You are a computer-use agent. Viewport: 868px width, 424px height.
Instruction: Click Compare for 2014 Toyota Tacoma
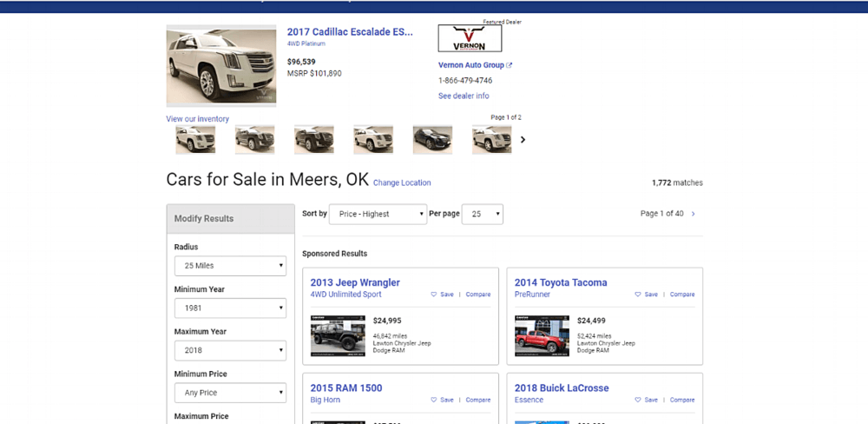pos(682,295)
